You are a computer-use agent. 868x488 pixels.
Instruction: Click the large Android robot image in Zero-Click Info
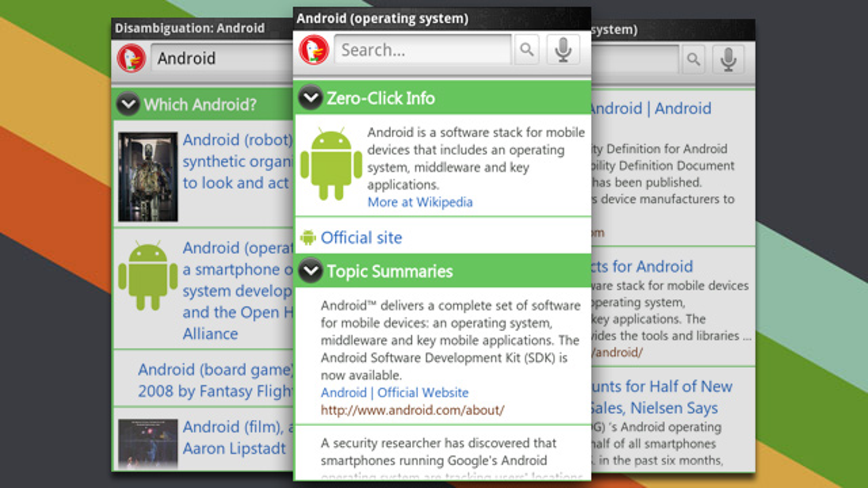[x=331, y=164]
